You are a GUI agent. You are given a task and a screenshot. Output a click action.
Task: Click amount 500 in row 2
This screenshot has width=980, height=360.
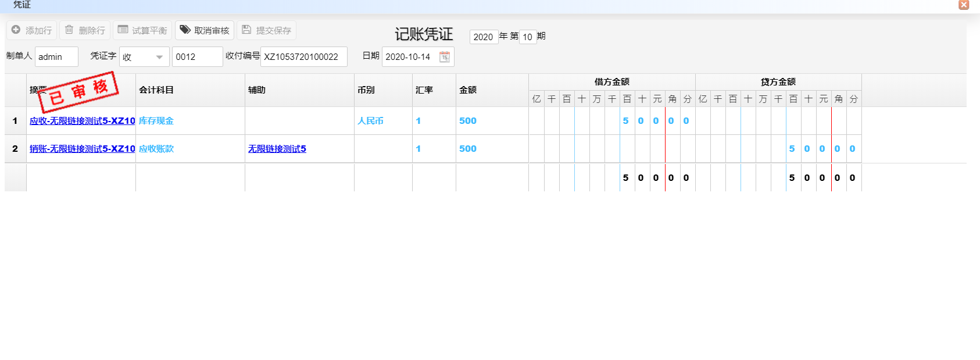(468, 149)
